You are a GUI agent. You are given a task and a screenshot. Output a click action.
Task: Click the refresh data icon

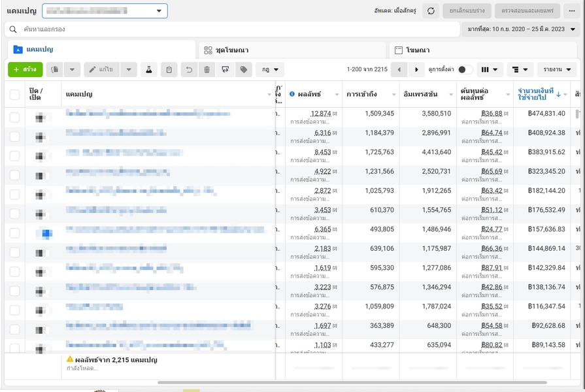[430, 11]
